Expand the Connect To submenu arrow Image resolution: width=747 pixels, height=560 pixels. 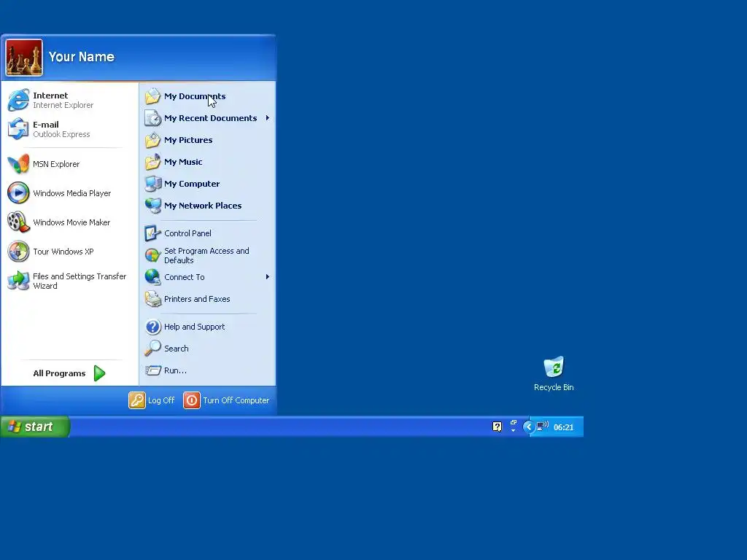(x=267, y=277)
